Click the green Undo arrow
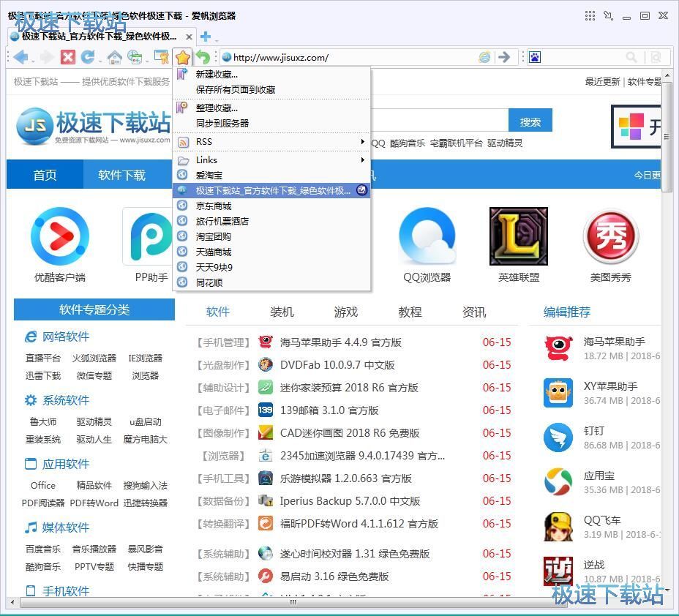679x616 pixels. pyautogui.click(x=203, y=57)
